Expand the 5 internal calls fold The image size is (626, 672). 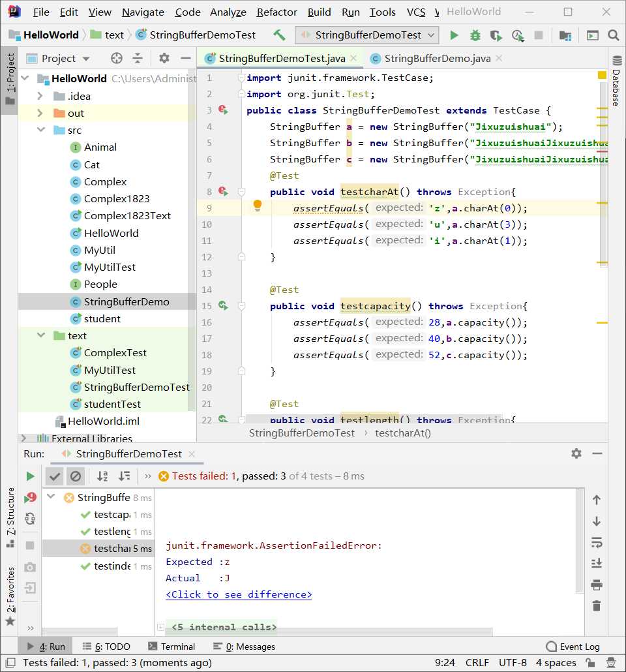click(160, 628)
